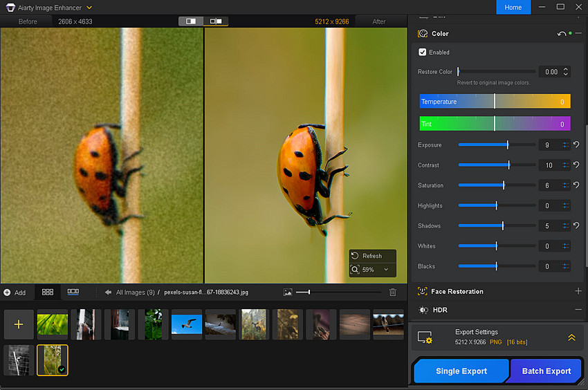Uncheck the Enabled checkbox in Color
588x390 pixels.
pyautogui.click(x=422, y=52)
